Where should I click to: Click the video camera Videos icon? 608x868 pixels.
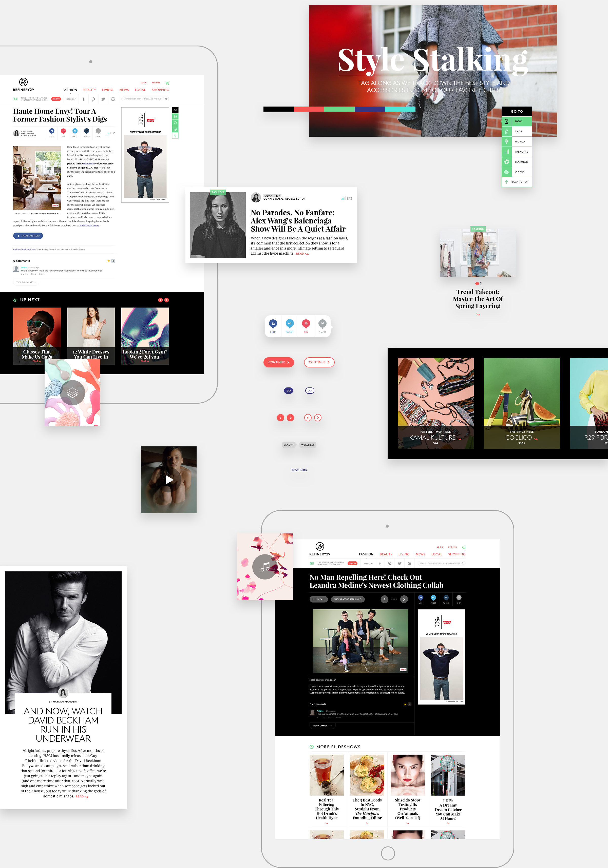point(506,172)
